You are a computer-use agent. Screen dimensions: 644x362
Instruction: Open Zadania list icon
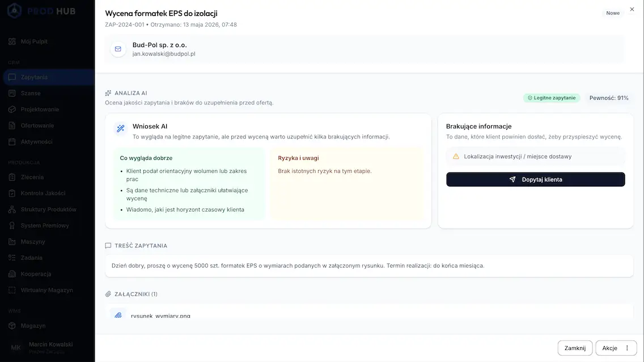12,258
